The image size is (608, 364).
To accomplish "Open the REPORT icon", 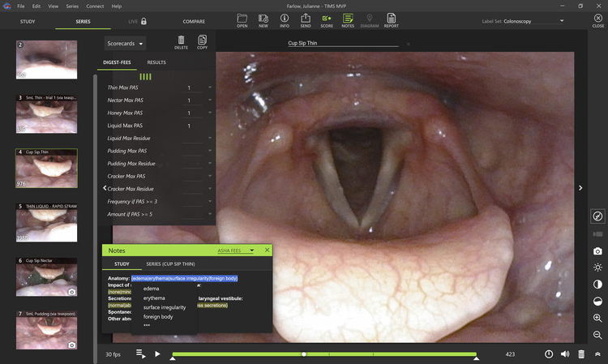I will click(x=392, y=20).
